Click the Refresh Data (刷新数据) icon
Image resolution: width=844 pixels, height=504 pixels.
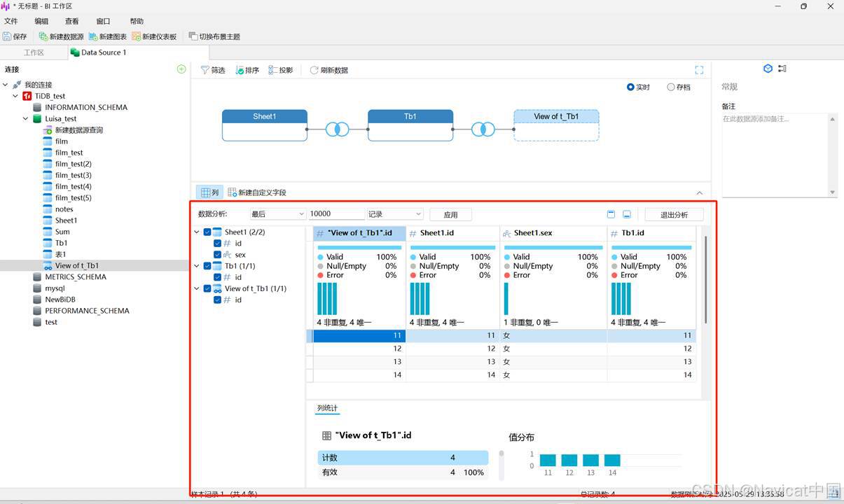click(314, 70)
